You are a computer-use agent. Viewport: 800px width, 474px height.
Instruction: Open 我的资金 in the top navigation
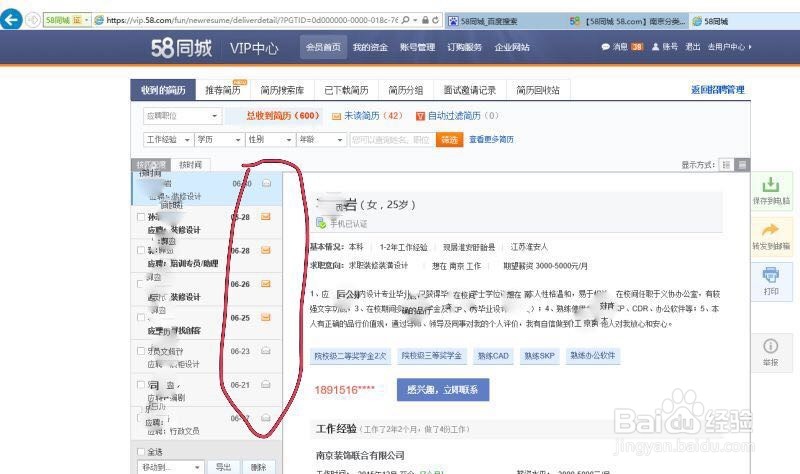tap(370, 47)
